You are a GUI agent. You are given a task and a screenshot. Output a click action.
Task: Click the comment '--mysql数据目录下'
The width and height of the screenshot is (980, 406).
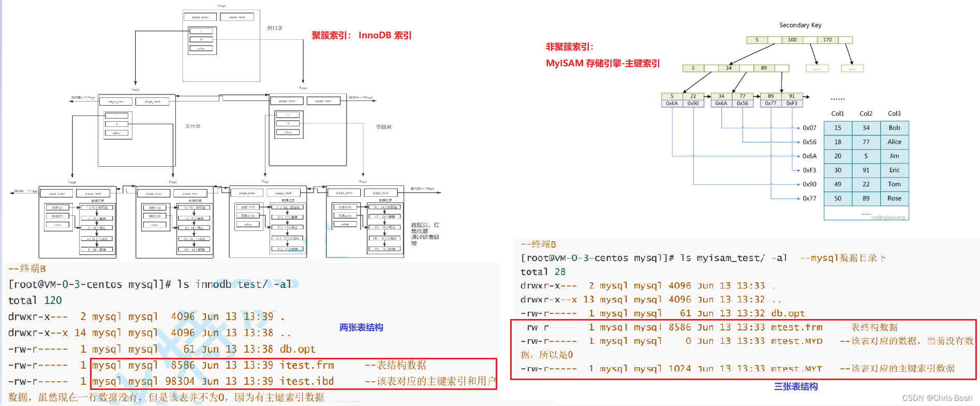pos(843,258)
